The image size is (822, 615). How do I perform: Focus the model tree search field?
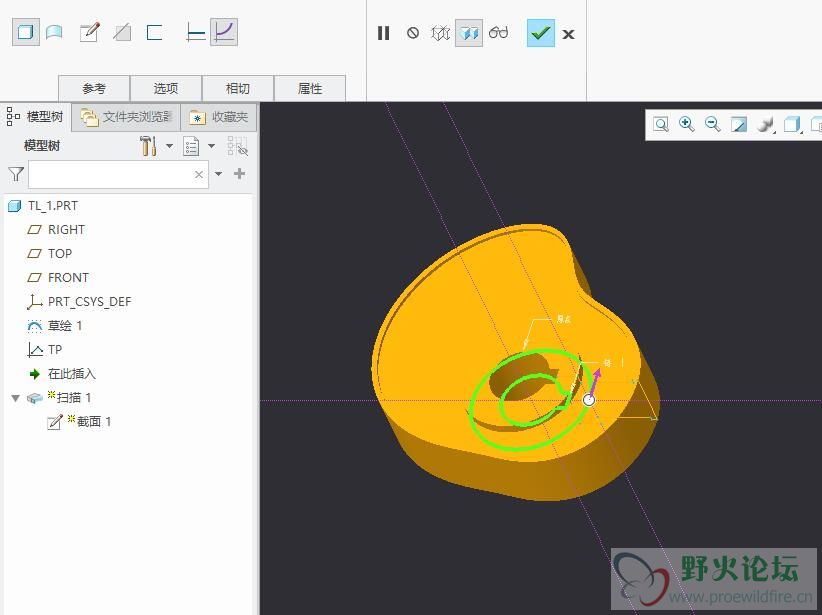(118, 175)
